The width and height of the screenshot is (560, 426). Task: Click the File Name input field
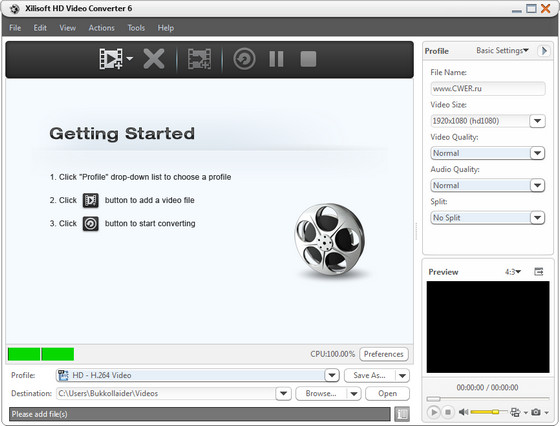[488, 89]
